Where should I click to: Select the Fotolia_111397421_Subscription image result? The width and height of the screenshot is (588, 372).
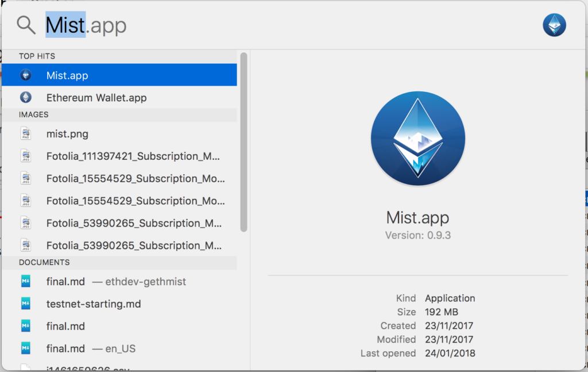click(x=133, y=156)
